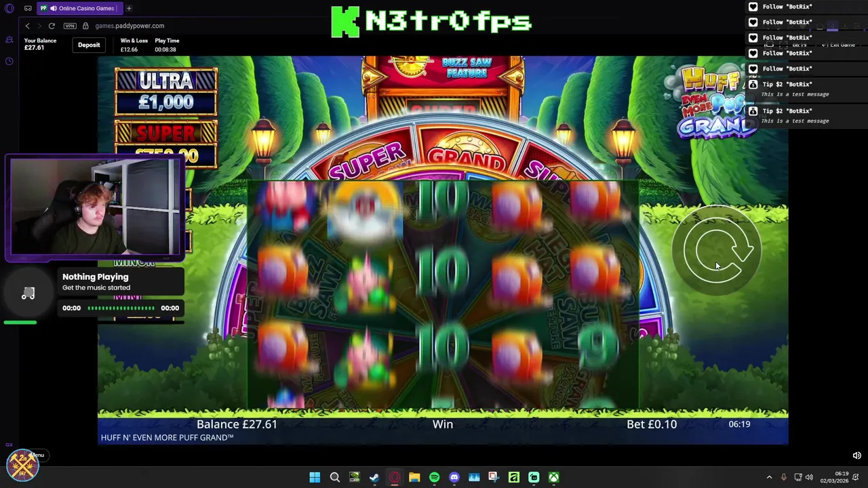
Task: Open the volume tray icon
Action: click(x=809, y=477)
